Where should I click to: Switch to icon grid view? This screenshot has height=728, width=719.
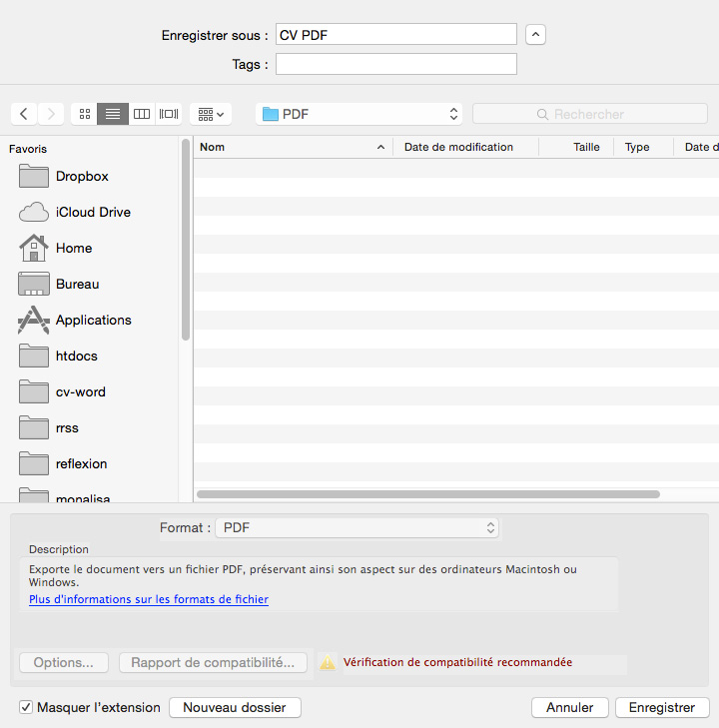click(85, 114)
